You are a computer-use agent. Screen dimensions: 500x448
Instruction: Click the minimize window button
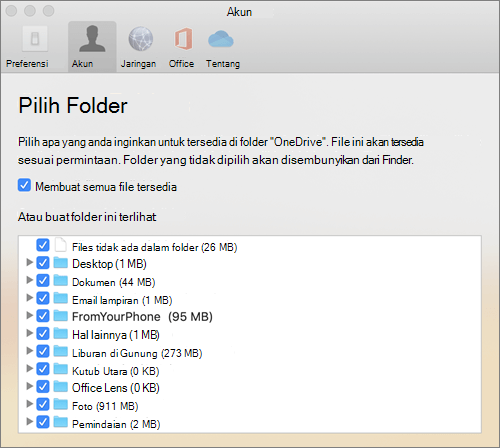click(30, 11)
